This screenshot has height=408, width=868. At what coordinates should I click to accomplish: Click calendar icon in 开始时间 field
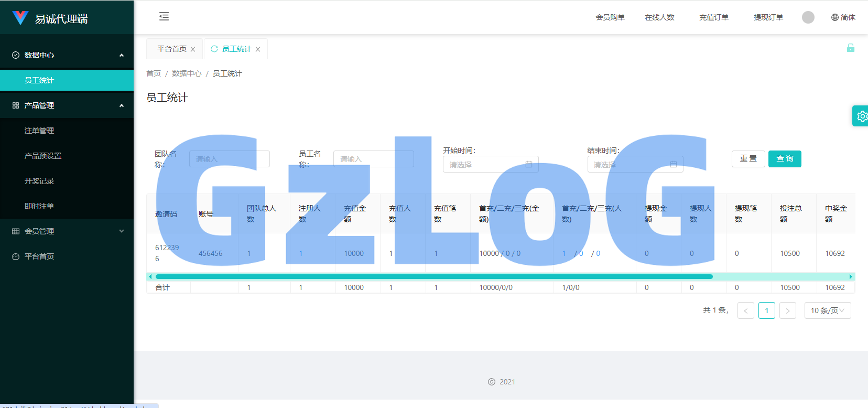pyautogui.click(x=529, y=164)
